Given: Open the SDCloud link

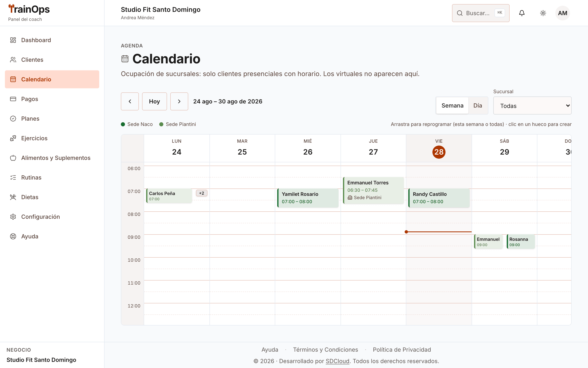Looking at the screenshot, I should point(337,361).
